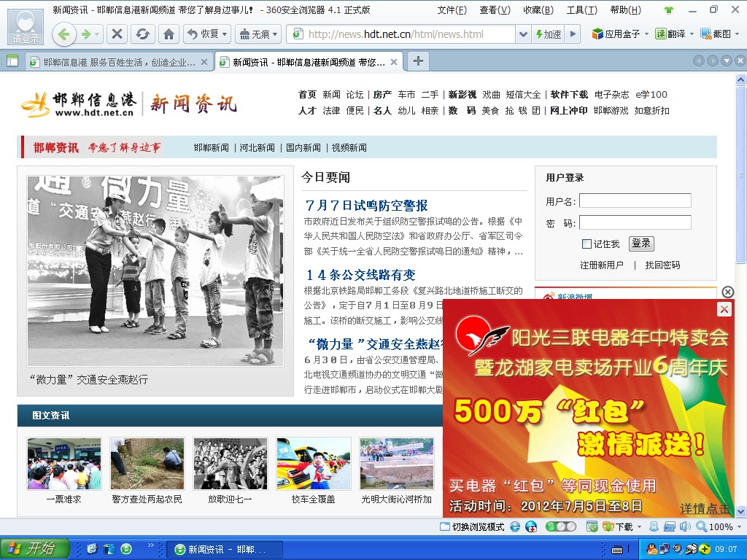The image size is (747, 560).
Task: Click the 360 browser quick launch icon
Action: pyautogui.click(x=125, y=549)
